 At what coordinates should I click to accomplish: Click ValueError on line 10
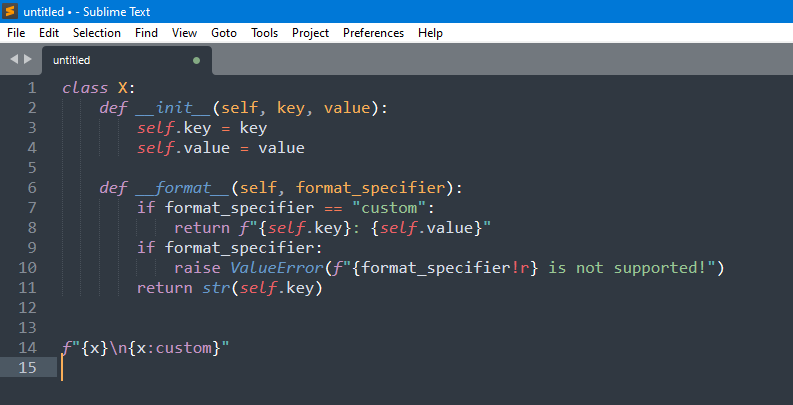[276, 268]
